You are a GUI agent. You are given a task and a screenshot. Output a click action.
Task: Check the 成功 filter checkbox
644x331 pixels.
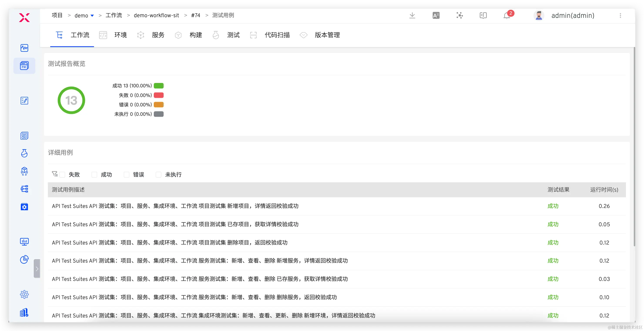point(94,175)
